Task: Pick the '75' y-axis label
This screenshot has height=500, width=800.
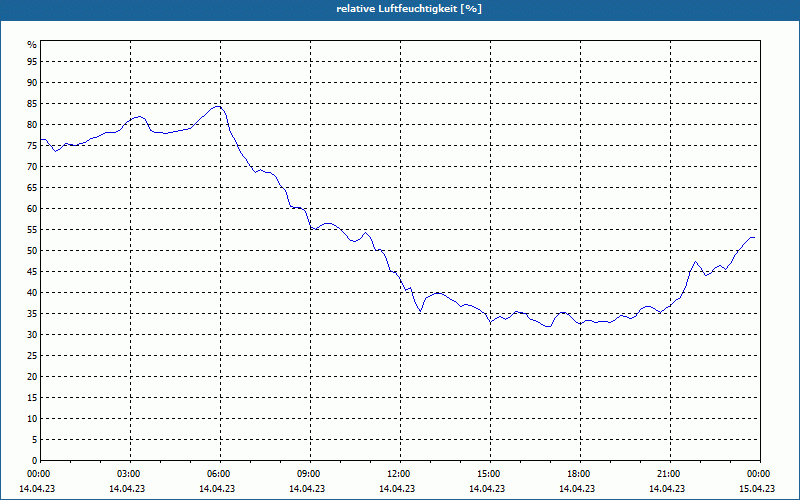Action: pyautogui.click(x=32, y=145)
